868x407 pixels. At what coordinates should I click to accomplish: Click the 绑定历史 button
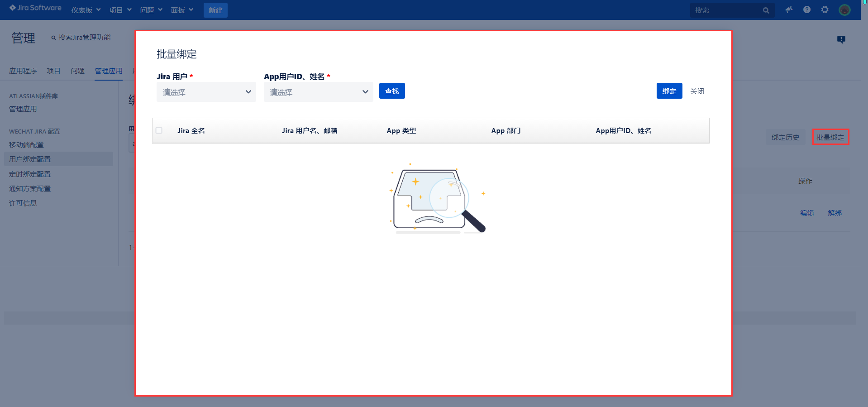click(x=785, y=137)
